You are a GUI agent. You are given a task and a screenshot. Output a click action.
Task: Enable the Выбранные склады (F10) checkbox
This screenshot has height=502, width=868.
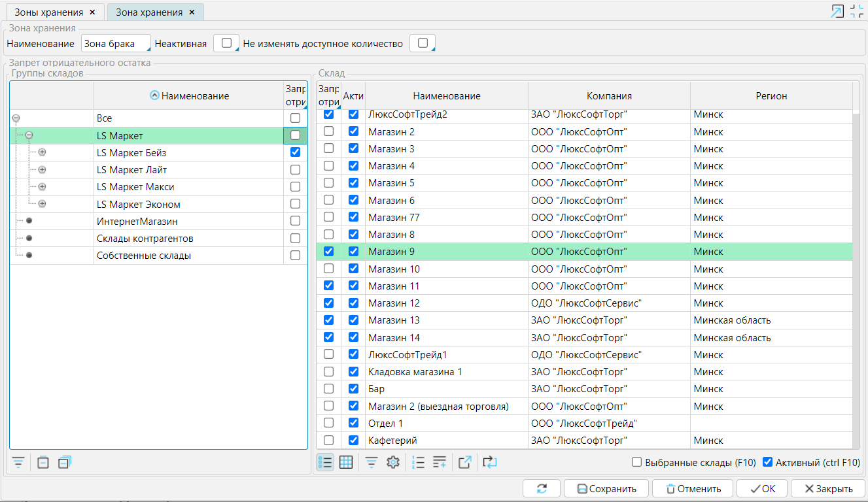pyautogui.click(x=636, y=463)
